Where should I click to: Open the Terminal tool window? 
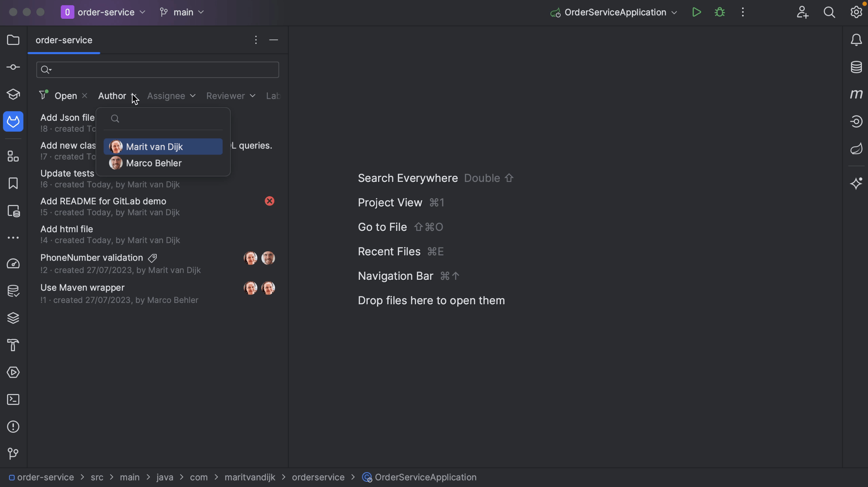[13, 399]
